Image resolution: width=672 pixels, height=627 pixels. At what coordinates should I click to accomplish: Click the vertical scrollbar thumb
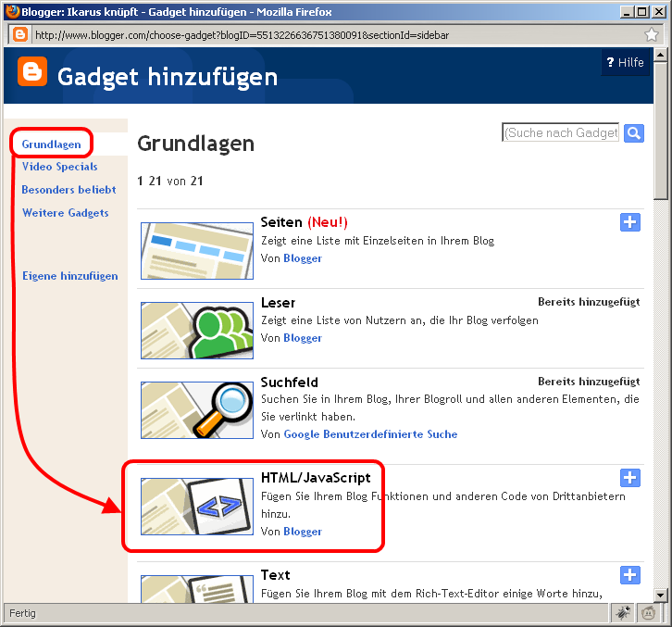click(660, 131)
